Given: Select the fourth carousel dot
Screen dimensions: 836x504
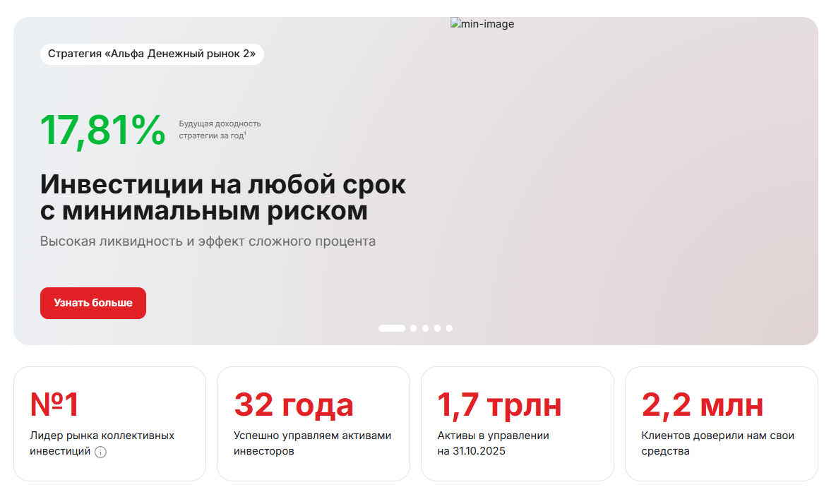Looking at the screenshot, I should pyautogui.click(x=437, y=328).
